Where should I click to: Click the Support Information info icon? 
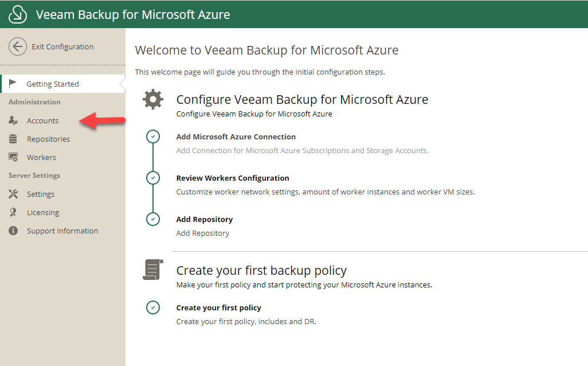(13, 231)
